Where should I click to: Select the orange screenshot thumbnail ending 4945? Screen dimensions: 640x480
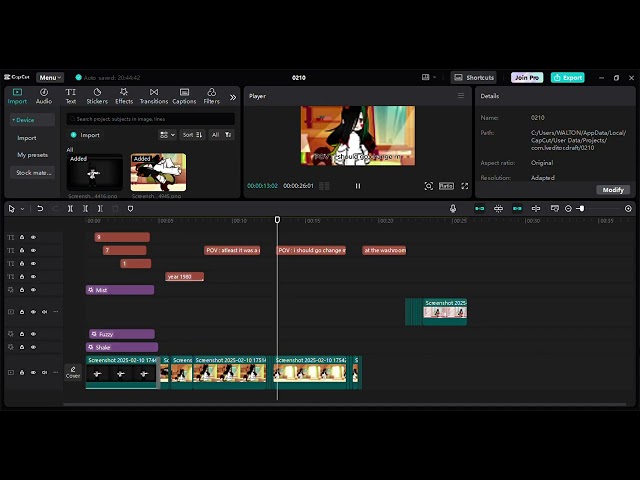(x=158, y=172)
